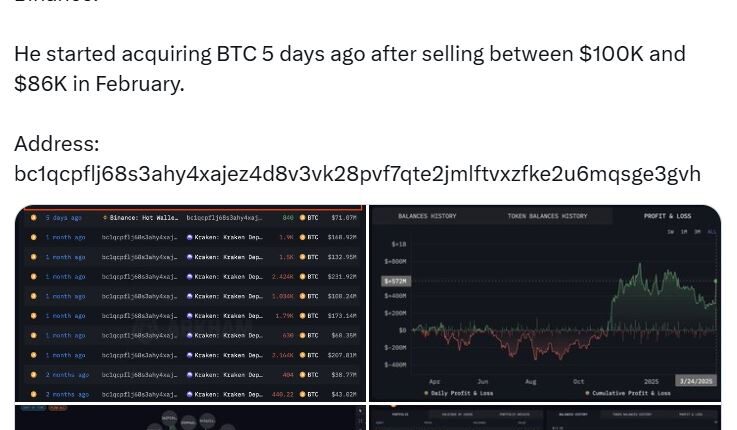Click the "5 days ago" timestamp link

pyautogui.click(x=63, y=217)
